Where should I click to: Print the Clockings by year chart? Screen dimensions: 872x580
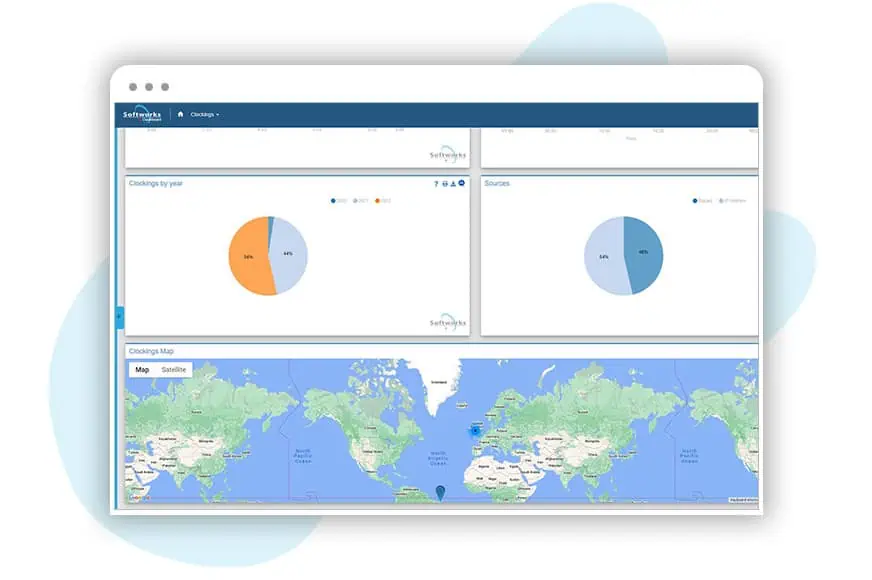pos(445,184)
